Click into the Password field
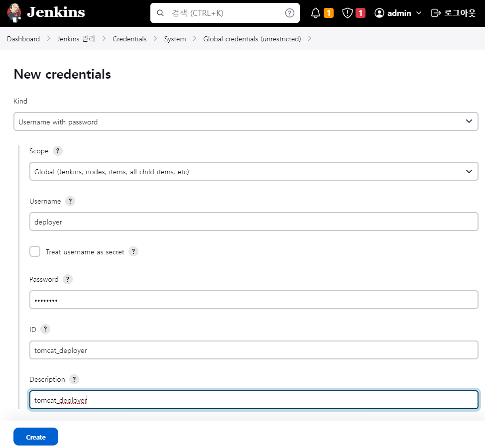 tap(253, 300)
